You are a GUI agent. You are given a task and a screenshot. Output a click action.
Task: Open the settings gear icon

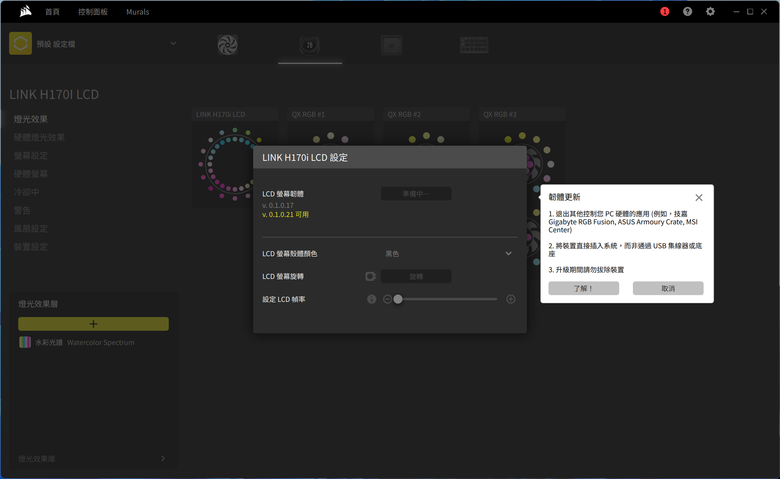click(x=710, y=11)
